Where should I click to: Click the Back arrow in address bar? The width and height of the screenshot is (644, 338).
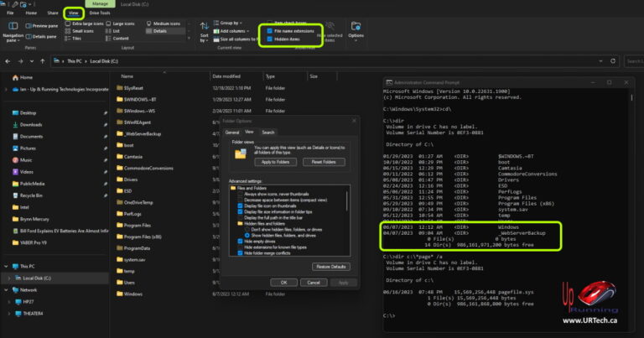8,61
